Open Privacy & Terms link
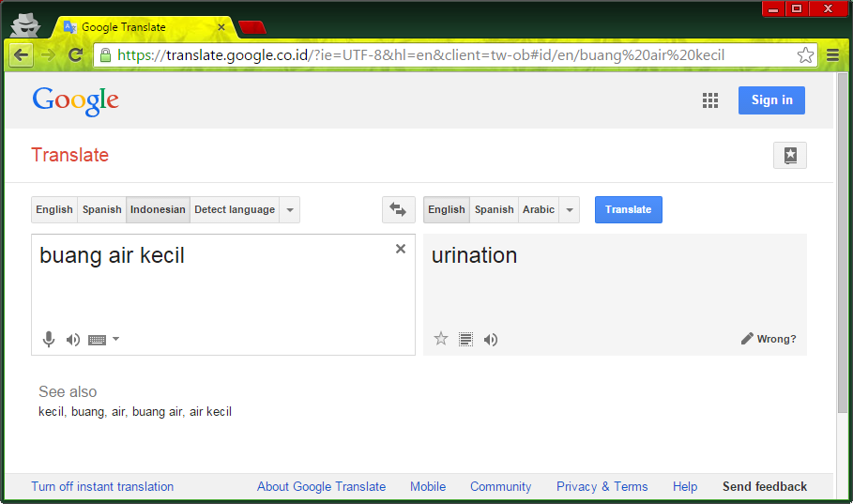Image resolution: width=853 pixels, height=504 pixels. point(602,486)
